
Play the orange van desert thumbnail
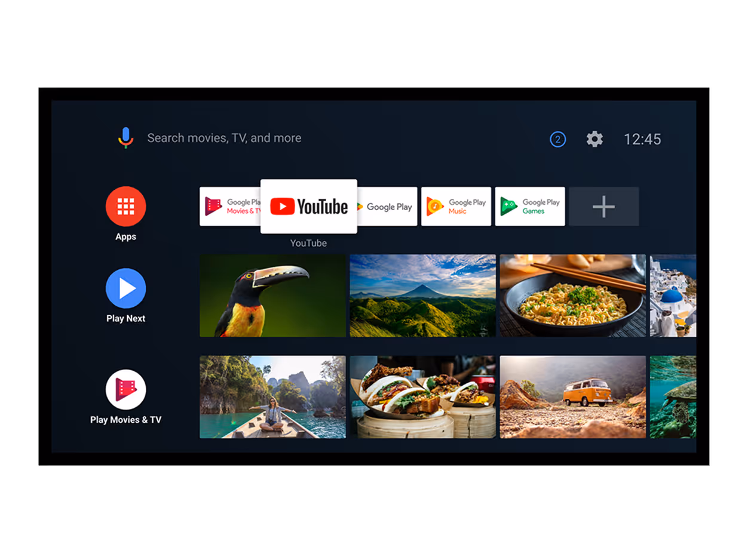pos(573,397)
